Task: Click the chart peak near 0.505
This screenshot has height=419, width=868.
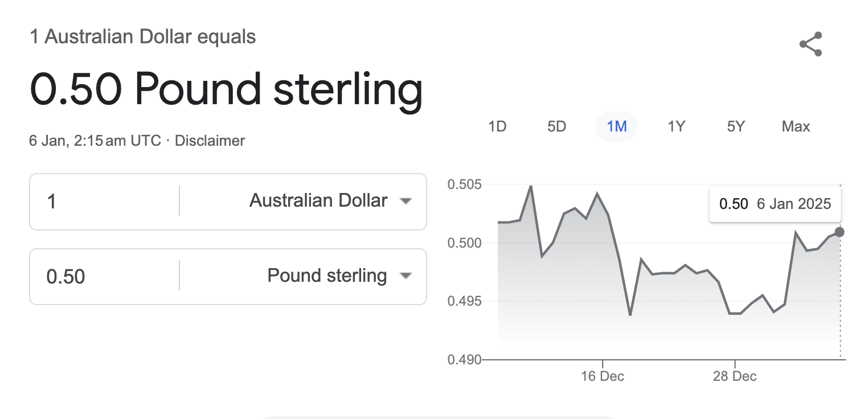Action: (x=531, y=186)
